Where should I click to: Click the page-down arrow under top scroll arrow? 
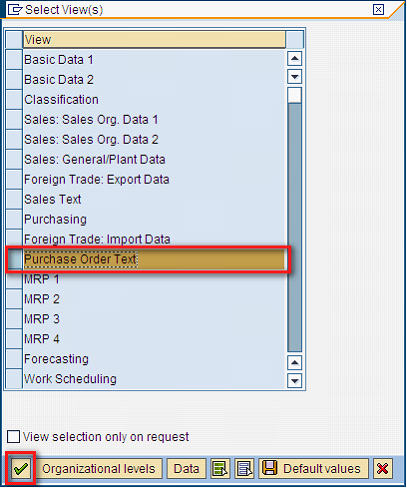tap(294, 77)
